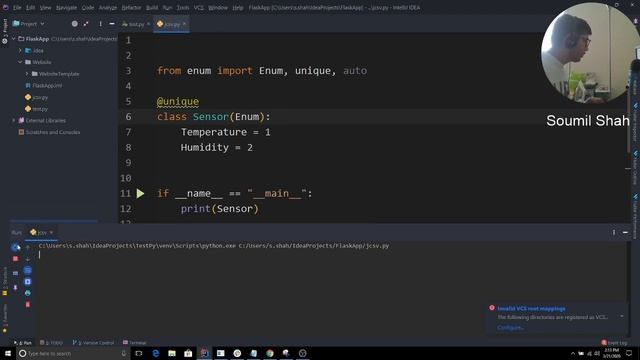Open Project panel options (vertical dots)
640x360 pixels.
[x=100, y=24]
